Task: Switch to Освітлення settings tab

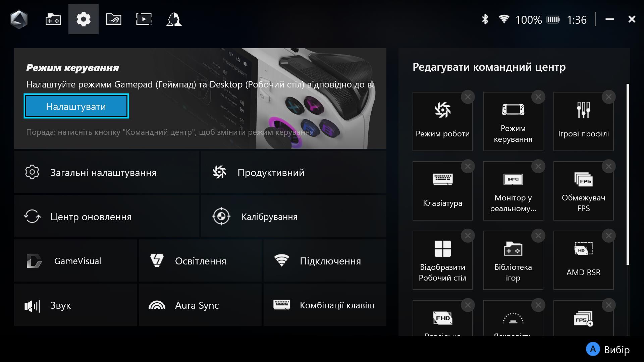Action: pos(200,261)
